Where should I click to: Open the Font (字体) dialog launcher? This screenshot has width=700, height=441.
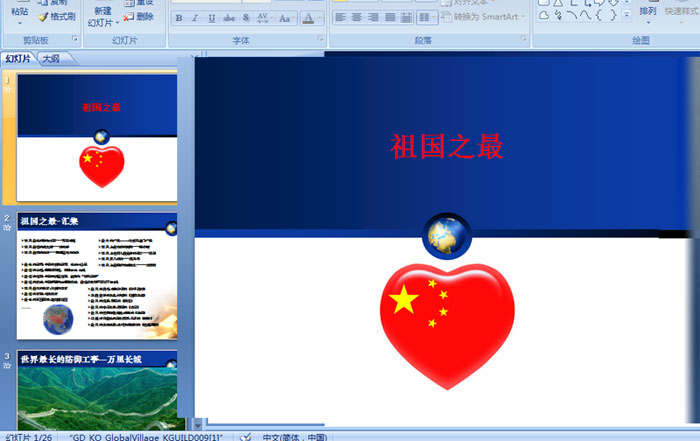321,39
